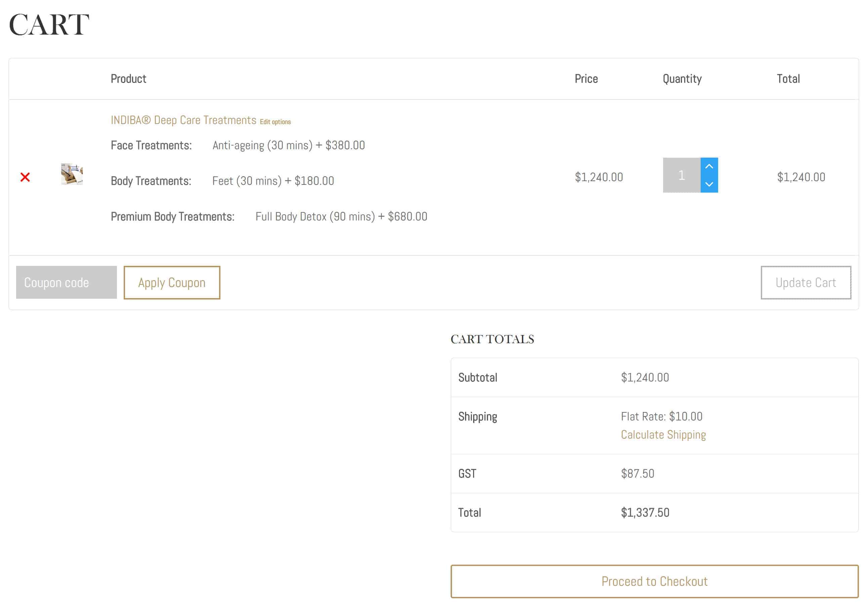Click the Edit options link
This screenshot has width=868, height=610.
click(x=275, y=122)
